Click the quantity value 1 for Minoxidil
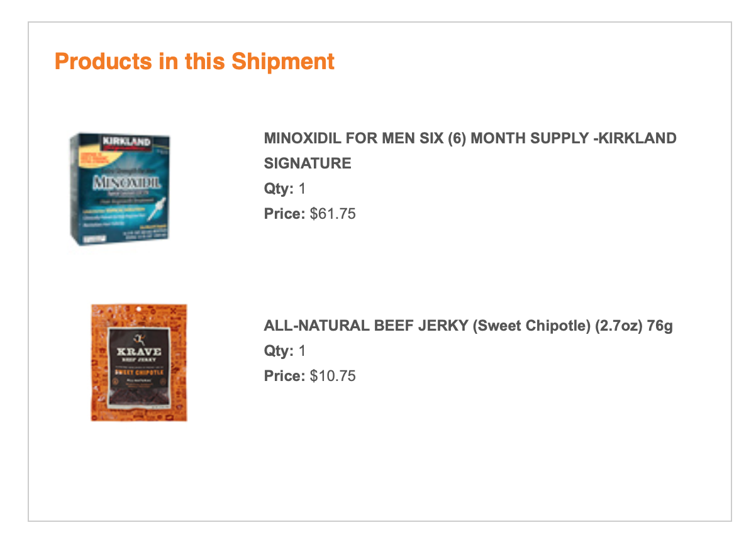756x552 pixels. pyautogui.click(x=302, y=189)
